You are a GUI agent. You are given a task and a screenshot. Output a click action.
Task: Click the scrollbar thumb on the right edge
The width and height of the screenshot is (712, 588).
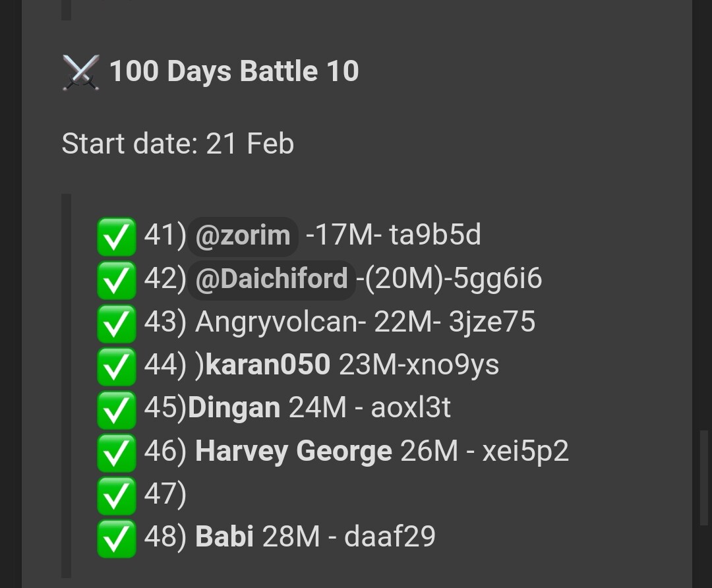point(704,477)
